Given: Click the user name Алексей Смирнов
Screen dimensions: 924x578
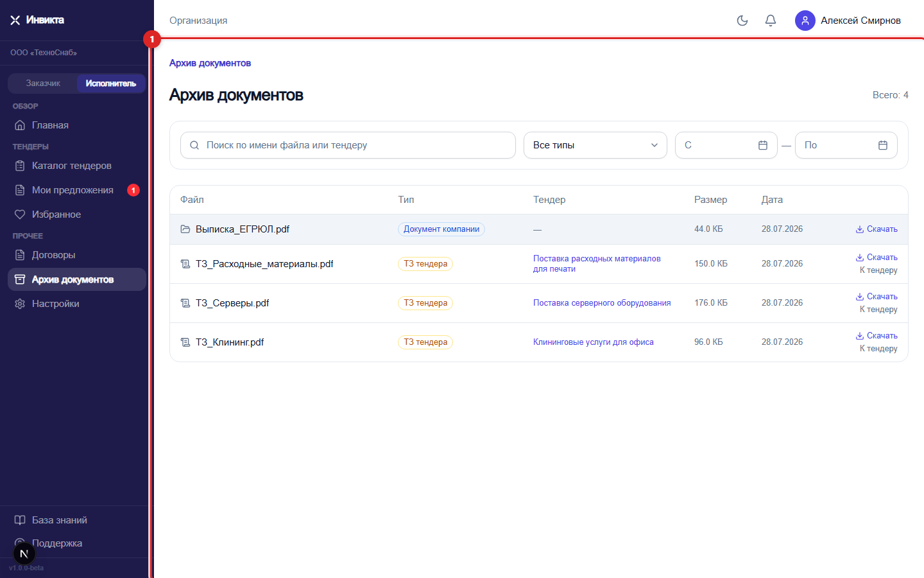Looking at the screenshot, I should tap(861, 21).
